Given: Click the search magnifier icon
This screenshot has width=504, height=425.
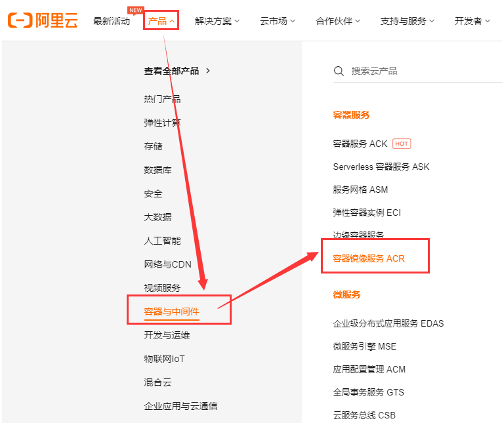Looking at the screenshot, I should (x=339, y=71).
